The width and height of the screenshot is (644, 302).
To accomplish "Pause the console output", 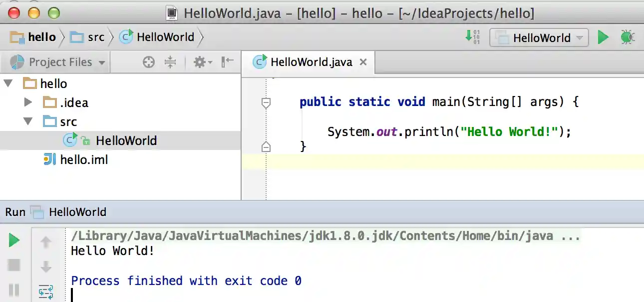I will [x=14, y=289].
